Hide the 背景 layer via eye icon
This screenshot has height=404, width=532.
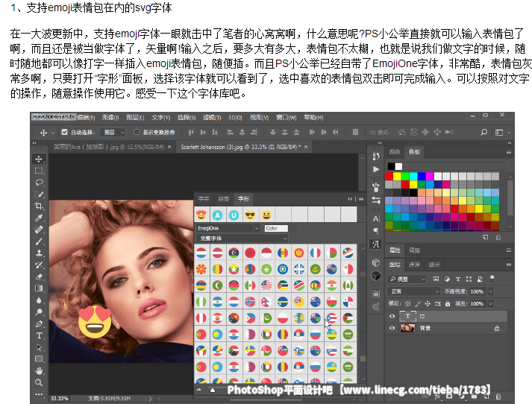[392, 328]
